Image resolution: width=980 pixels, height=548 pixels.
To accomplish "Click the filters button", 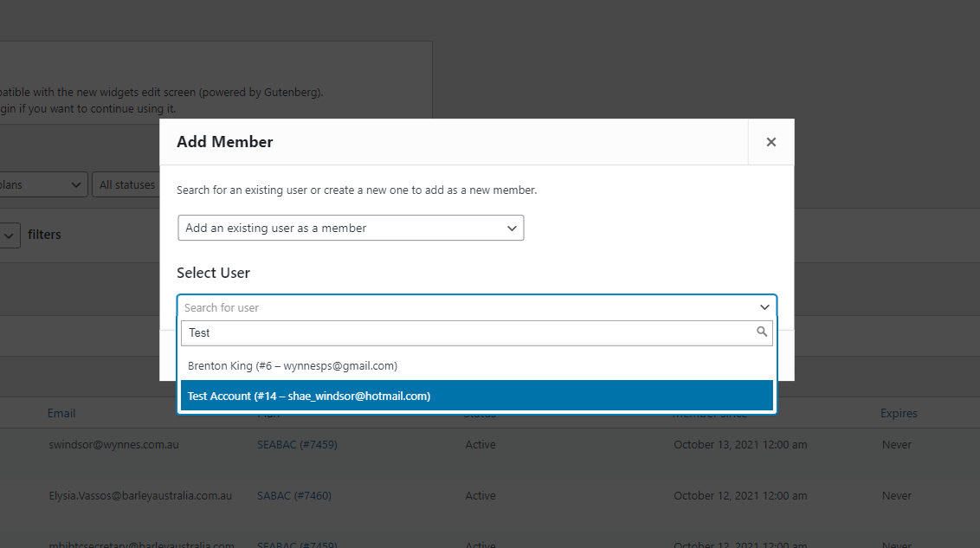I will coord(44,235).
